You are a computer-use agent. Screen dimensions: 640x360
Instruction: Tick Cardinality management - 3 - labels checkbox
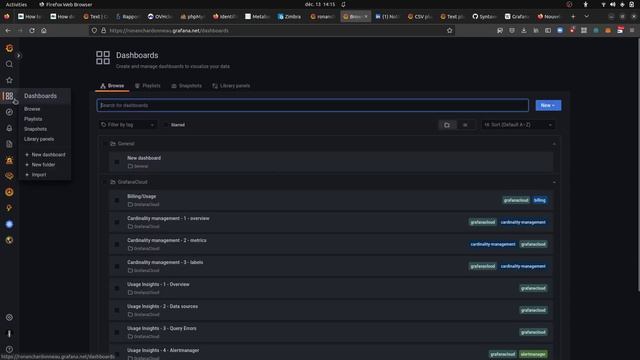point(117,267)
